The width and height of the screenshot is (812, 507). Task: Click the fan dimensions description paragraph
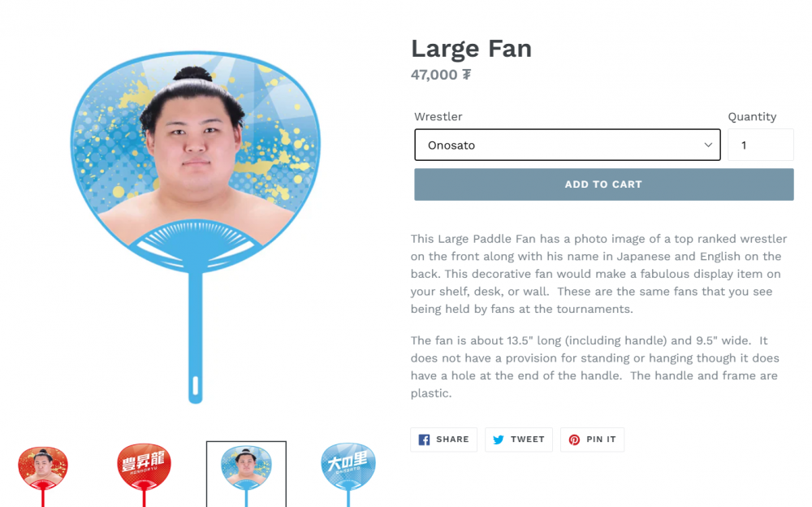[x=594, y=366]
